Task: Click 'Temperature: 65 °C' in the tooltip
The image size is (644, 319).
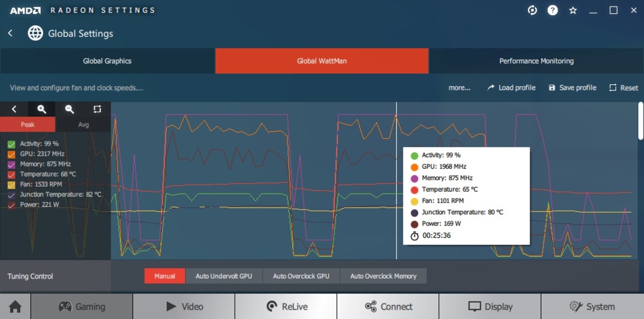Action: tap(450, 190)
